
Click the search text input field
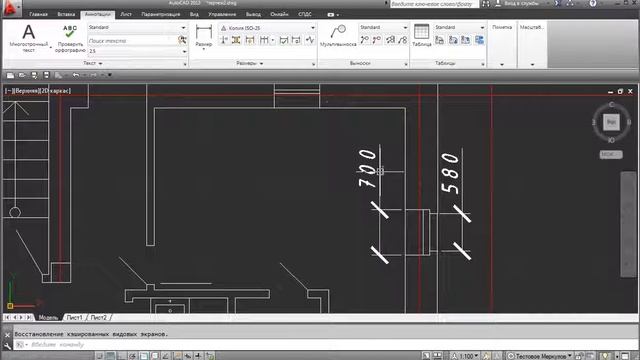(132, 40)
